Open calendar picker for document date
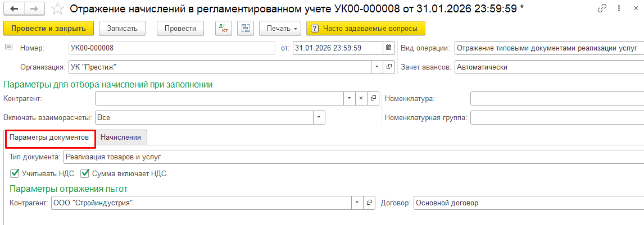Viewport: 644px width, 225px height. click(x=388, y=48)
